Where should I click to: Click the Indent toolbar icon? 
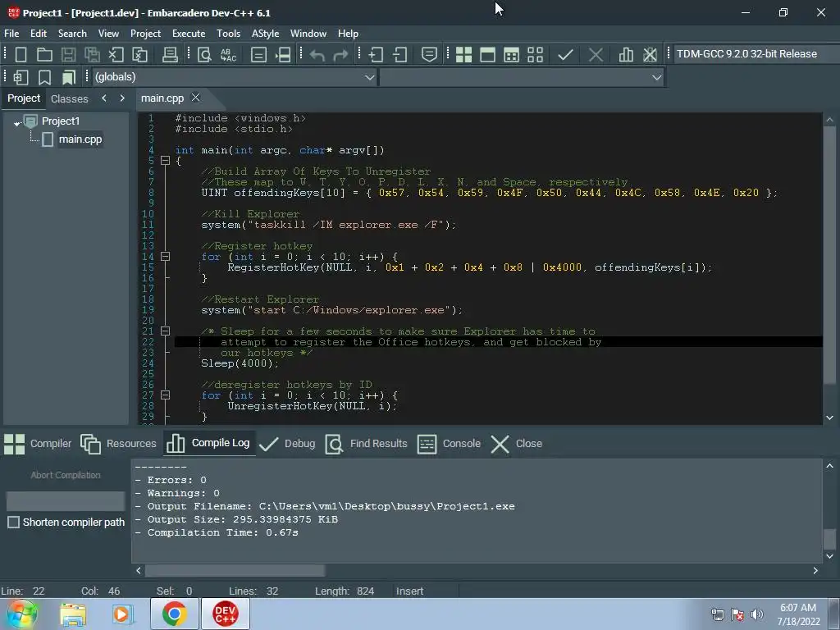[x=376, y=55]
